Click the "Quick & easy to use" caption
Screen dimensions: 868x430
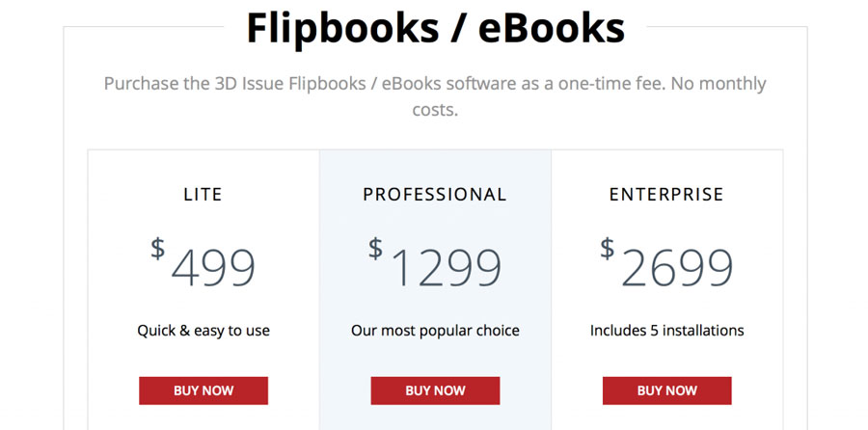pyautogui.click(x=203, y=331)
